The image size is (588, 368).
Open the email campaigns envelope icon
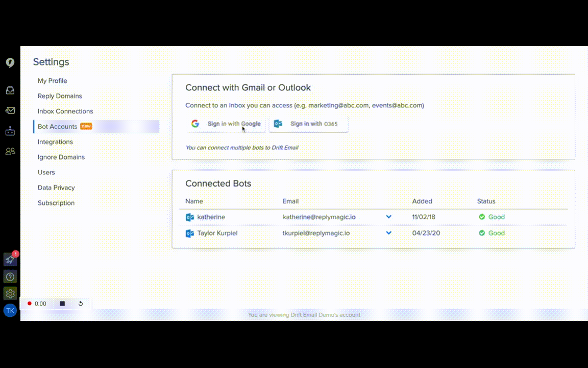10,110
